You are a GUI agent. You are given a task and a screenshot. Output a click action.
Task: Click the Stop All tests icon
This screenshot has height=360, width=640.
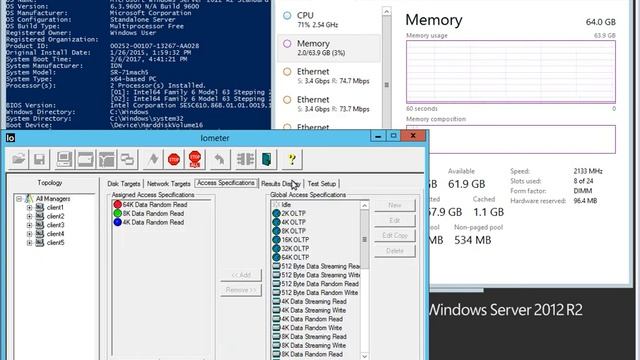[x=195, y=159]
